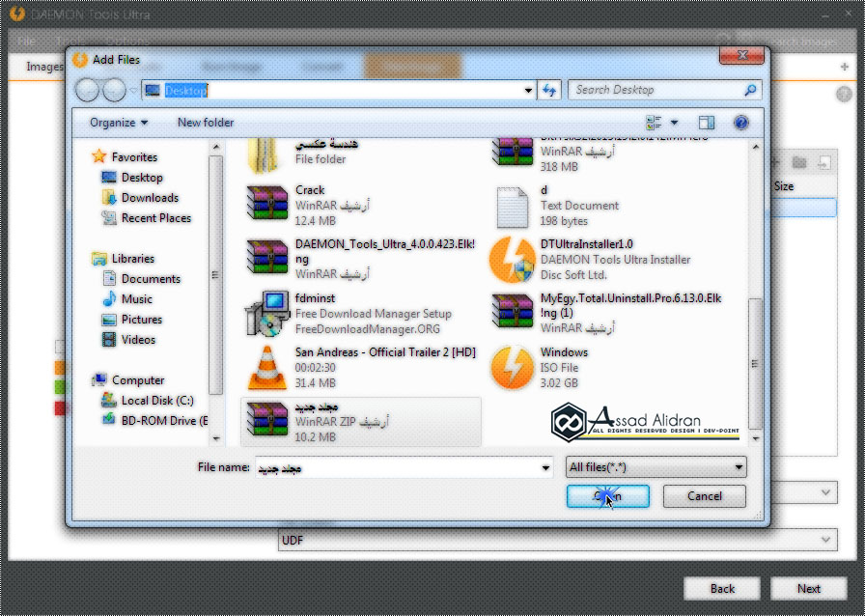Click navigation pane scroll up arrow
This screenshot has height=616, width=865.
coord(215,147)
